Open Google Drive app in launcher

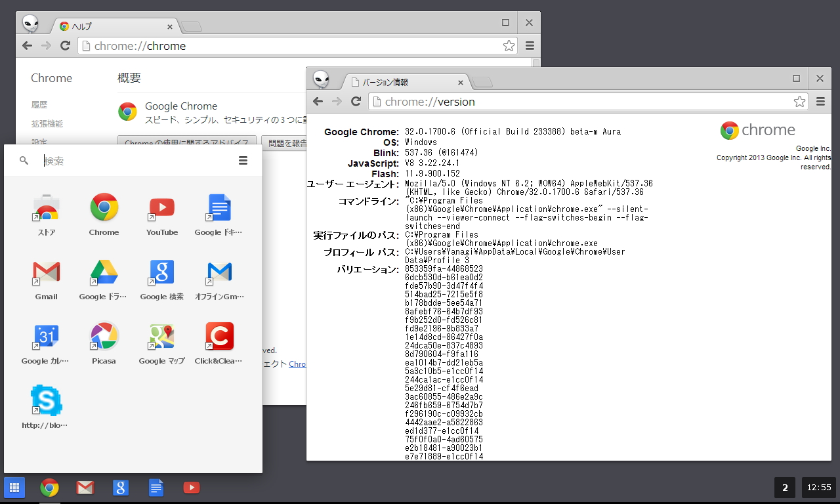tap(104, 280)
